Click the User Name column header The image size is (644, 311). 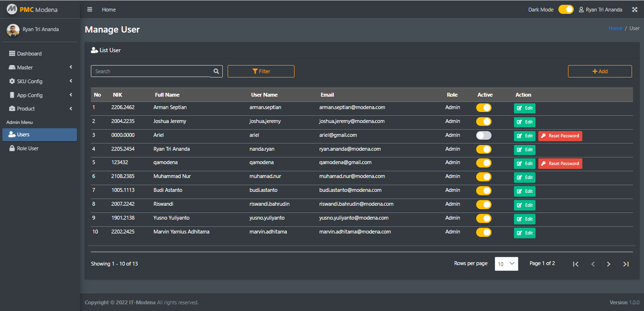(x=264, y=95)
